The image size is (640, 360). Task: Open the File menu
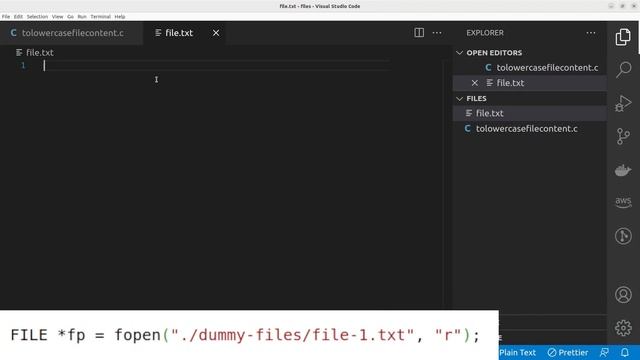(x=6, y=17)
